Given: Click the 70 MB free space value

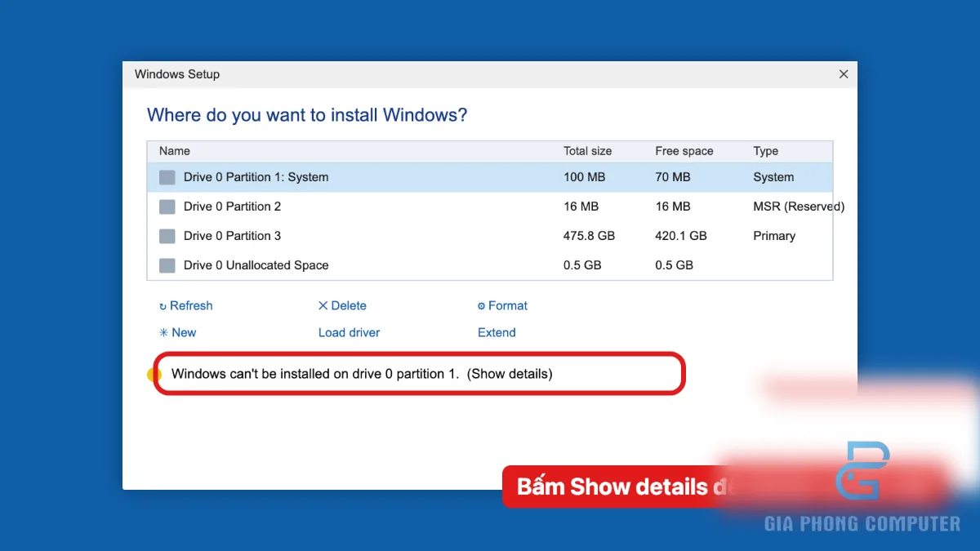Looking at the screenshot, I should [x=673, y=177].
